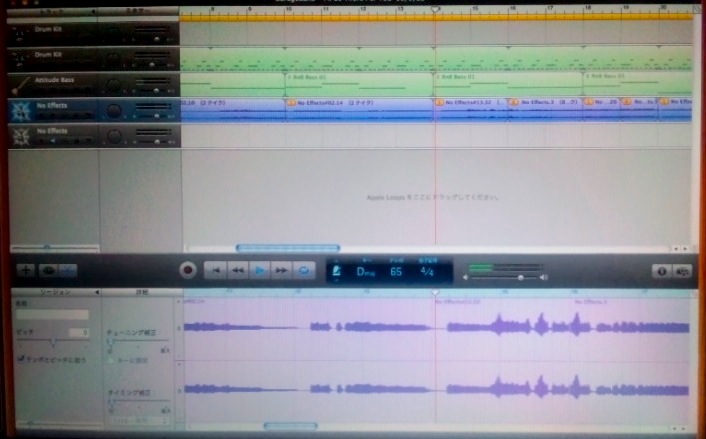Toggle the キーに限定 checkbox
The width and height of the screenshot is (706, 439).
coord(111,360)
